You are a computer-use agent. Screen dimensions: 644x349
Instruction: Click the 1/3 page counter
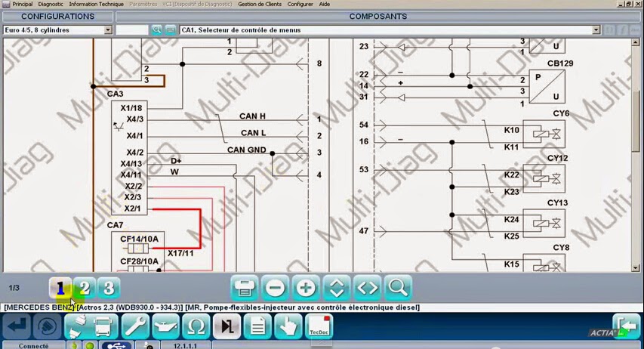tap(14, 288)
